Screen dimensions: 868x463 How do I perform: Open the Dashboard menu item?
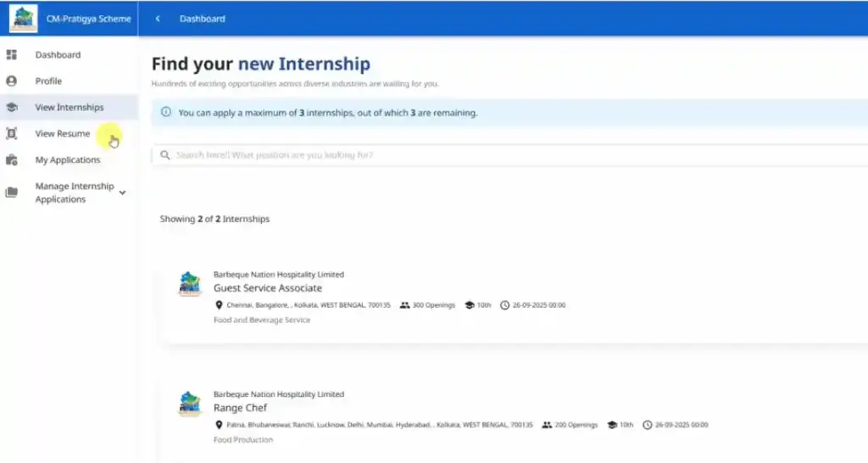(x=58, y=55)
